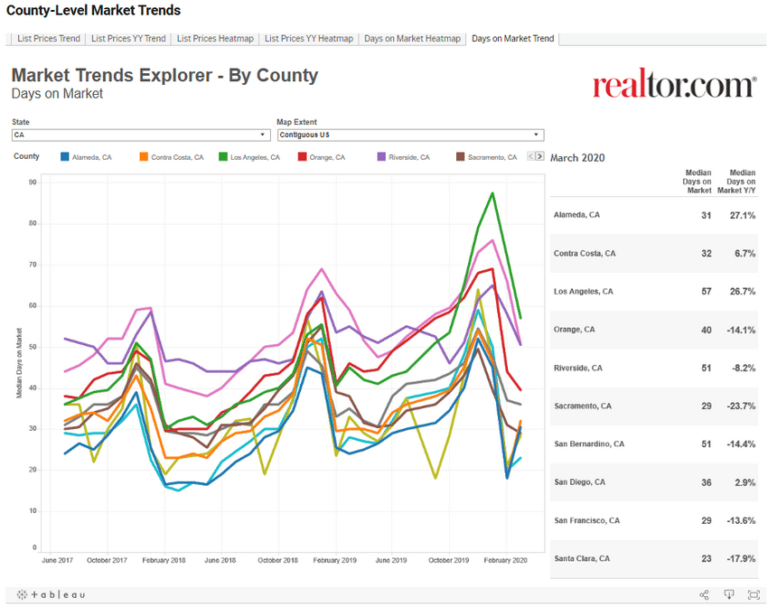Screen dimensions: 768x607
Task: Click the Median Days on Market Y/Y header
Action: tap(737, 181)
